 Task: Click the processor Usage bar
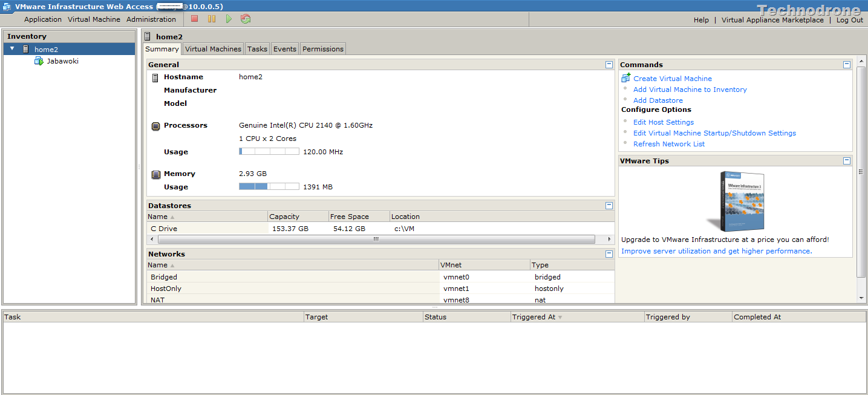[x=269, y=151]
